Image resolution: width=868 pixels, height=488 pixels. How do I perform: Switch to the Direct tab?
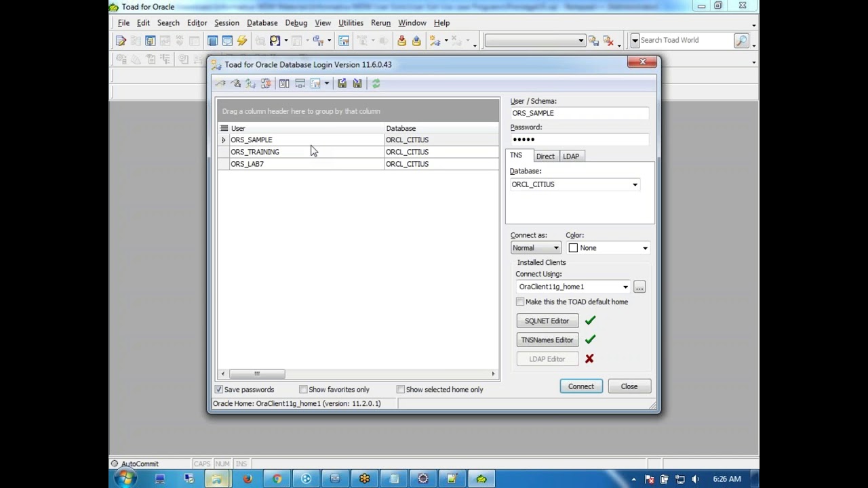[x=545, y=156]
